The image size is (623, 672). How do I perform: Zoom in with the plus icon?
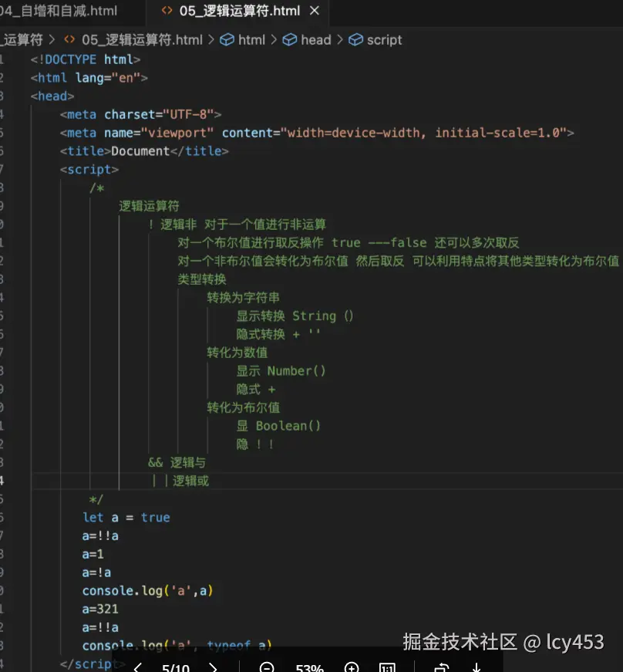click(352, 667)
